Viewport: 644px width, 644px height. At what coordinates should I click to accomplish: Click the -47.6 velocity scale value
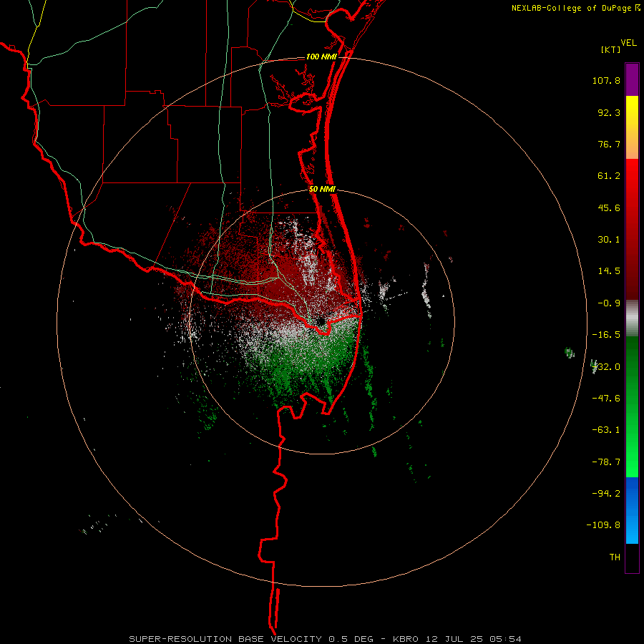(x=606, y=399)
